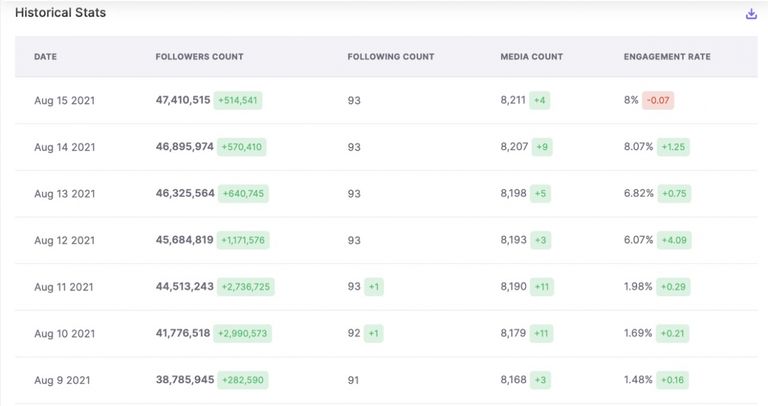This screenshot has height=406, width=768.
Task: Click the +2,736,725 followers badge
Action: pos(245,287)
